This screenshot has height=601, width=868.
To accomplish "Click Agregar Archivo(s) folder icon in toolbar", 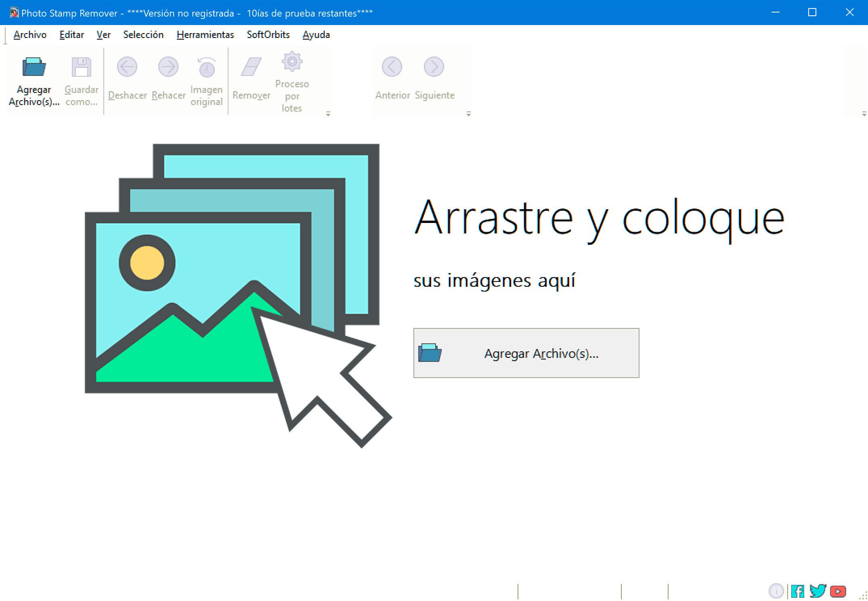I will coord(34,67).
